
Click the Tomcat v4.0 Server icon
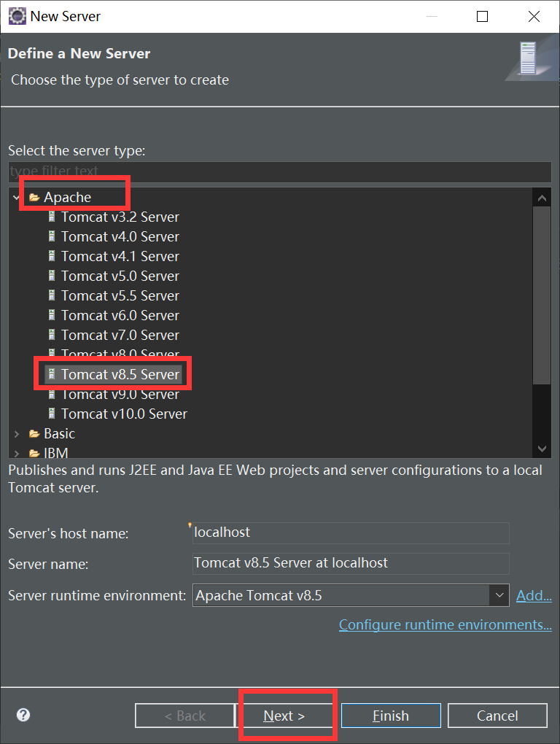(x=52, y=236)
